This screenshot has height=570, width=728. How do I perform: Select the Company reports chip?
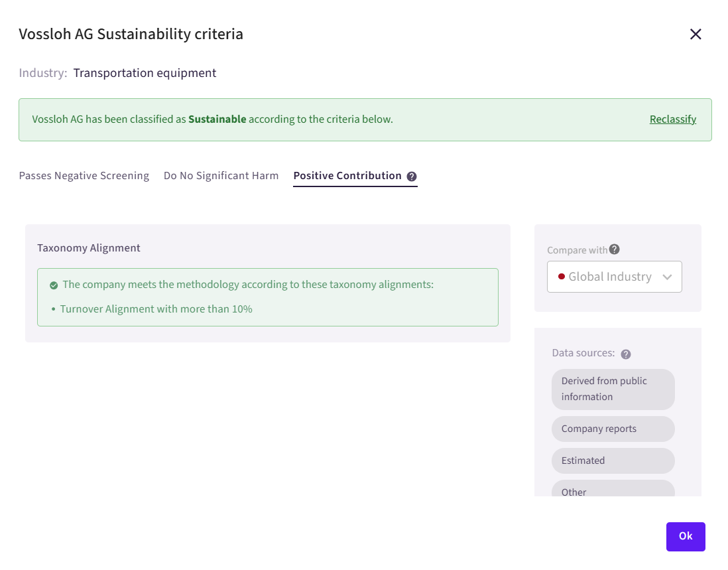tap(613, 429)
